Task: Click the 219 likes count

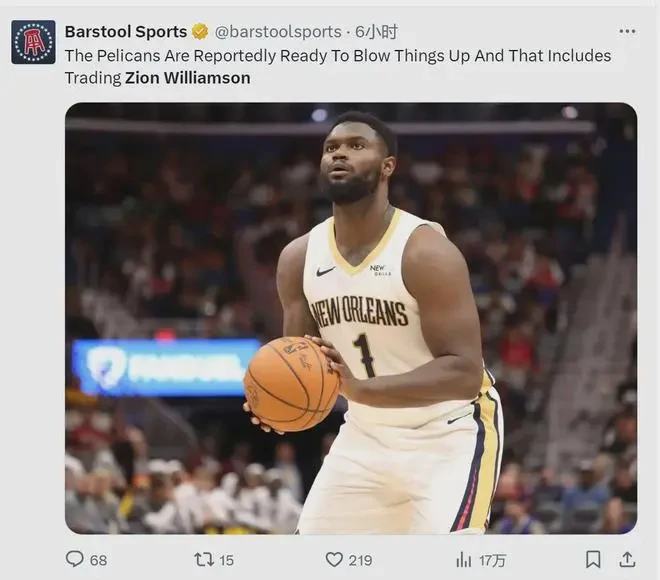Action: click(360, 560)
